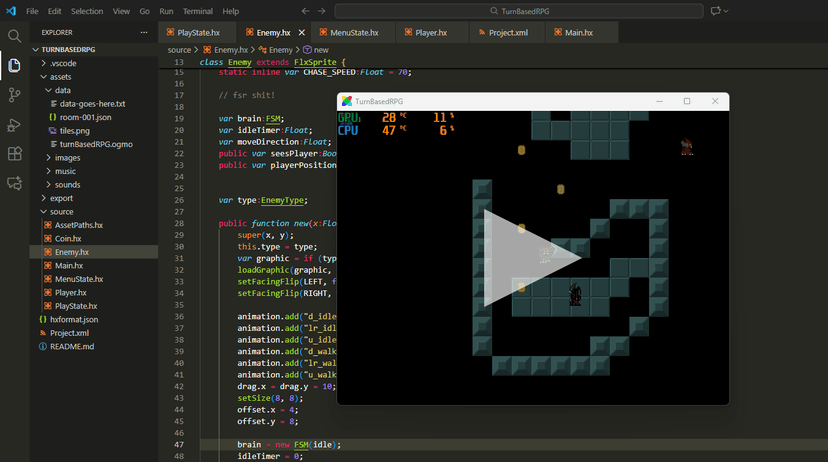Open the Source Control view
828x462 pixels.
coord(14,95)
